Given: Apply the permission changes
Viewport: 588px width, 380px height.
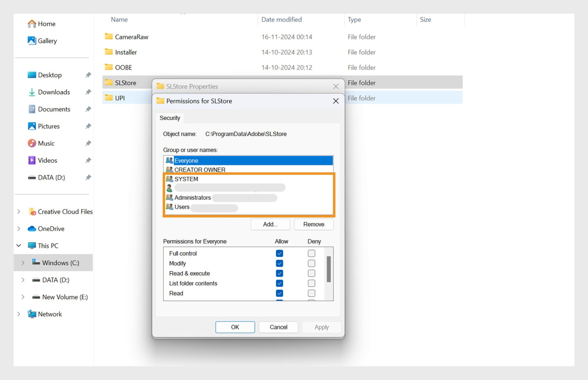Looking at the screenshot, I should pyautogui.click(x=321, y=327).
